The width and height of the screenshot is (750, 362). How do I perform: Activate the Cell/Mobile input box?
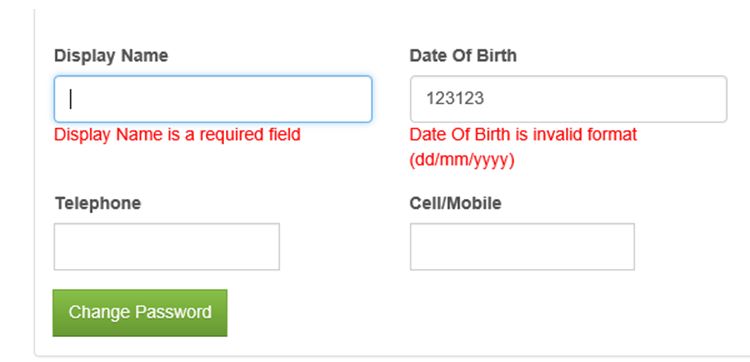[522, 246]
